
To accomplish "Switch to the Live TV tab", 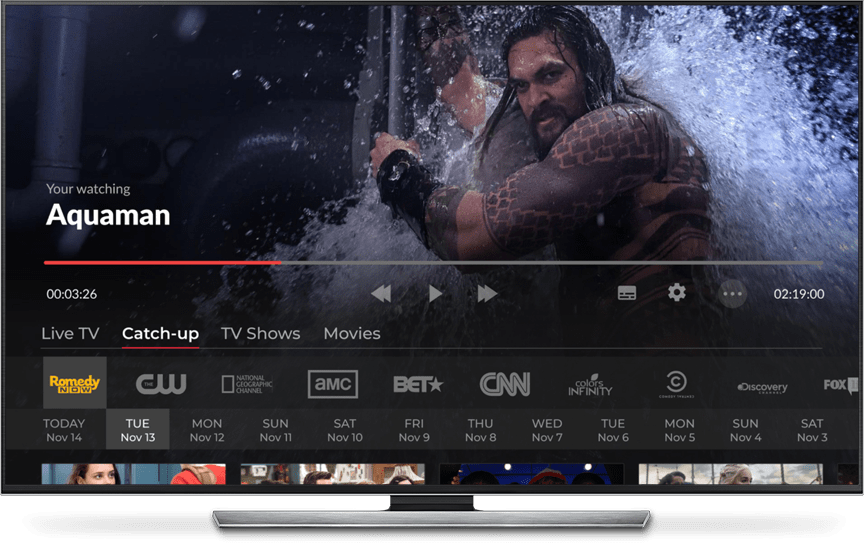I will pyautogui.click(x=70, y=333).
